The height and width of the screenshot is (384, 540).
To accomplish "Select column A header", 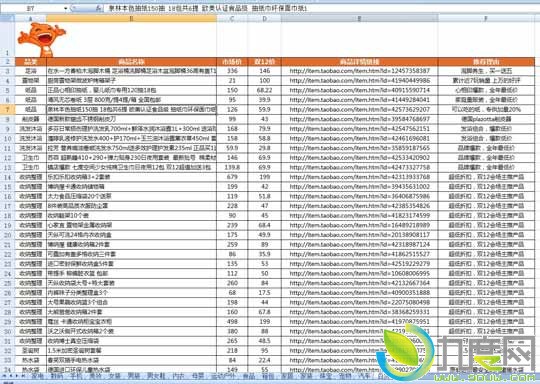I will 31,18.
